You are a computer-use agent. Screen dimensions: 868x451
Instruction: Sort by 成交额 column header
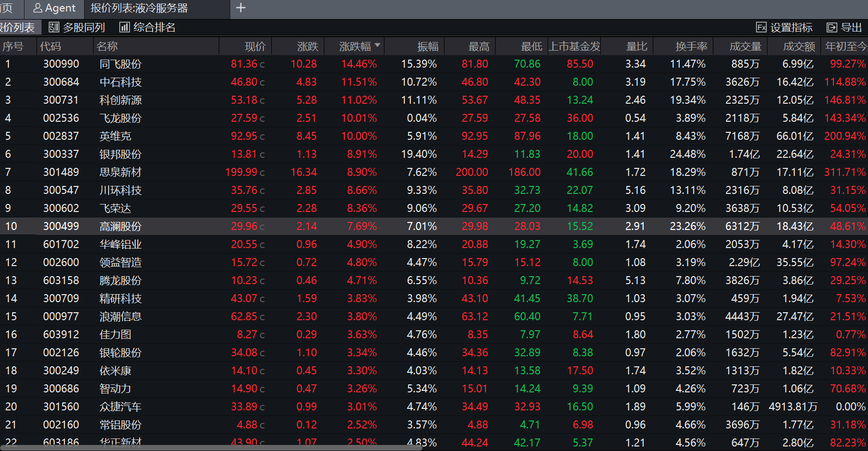click(x=799, y=47)
